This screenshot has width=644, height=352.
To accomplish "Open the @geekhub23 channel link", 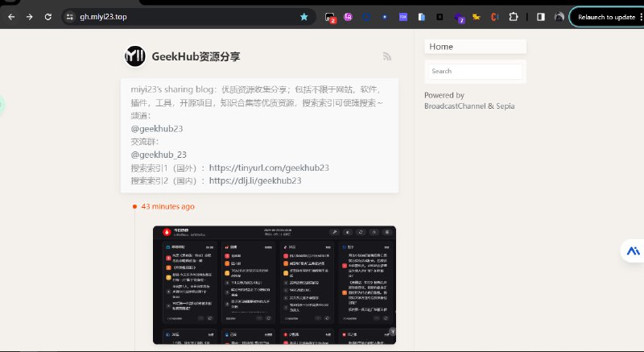I will [x=156, y=128].
